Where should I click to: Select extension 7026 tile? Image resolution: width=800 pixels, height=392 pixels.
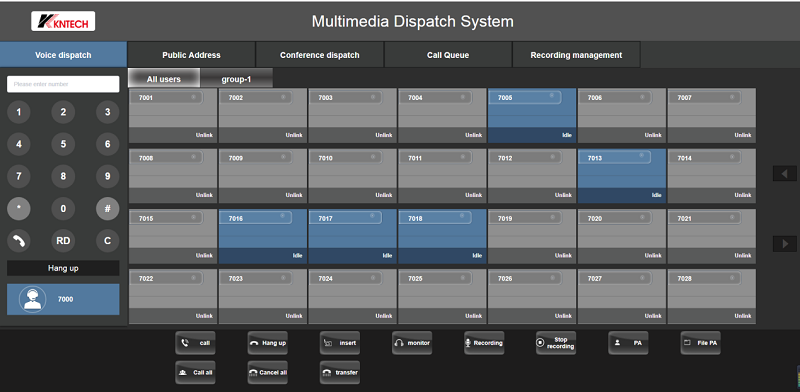tap(532, 297)
